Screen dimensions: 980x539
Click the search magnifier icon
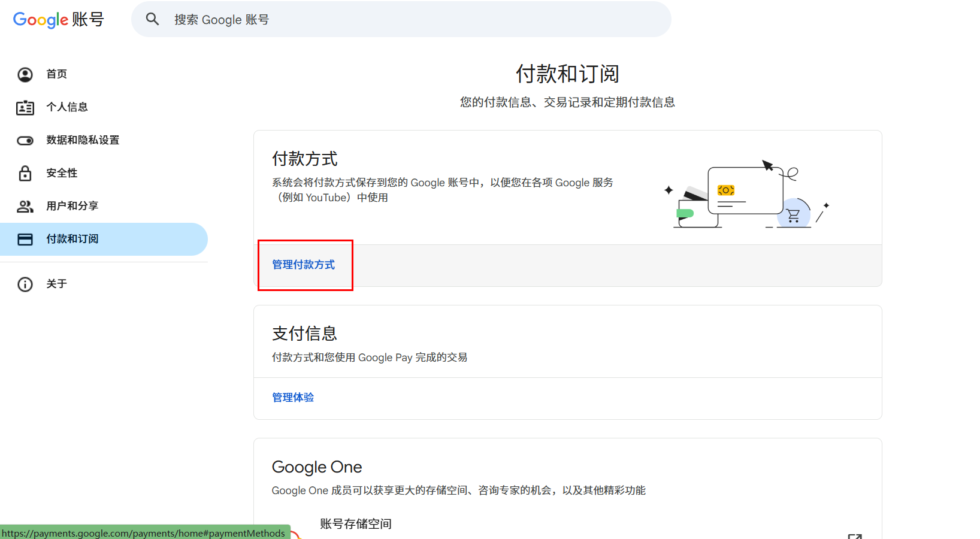point(153,19)
